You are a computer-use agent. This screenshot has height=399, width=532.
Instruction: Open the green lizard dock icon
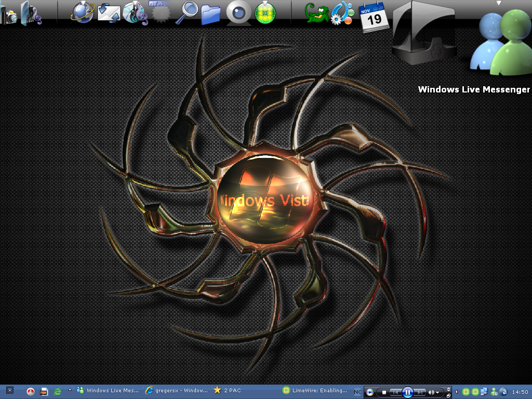316,13
